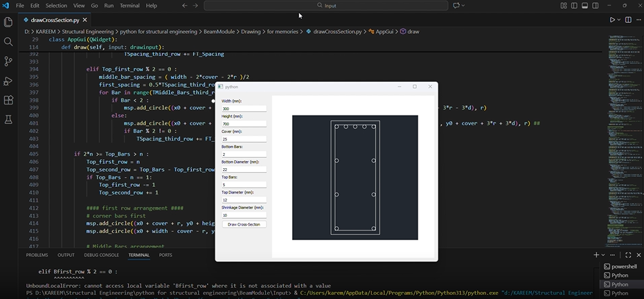Open the Help menu
644x299 pixels.
click(152, 6)
